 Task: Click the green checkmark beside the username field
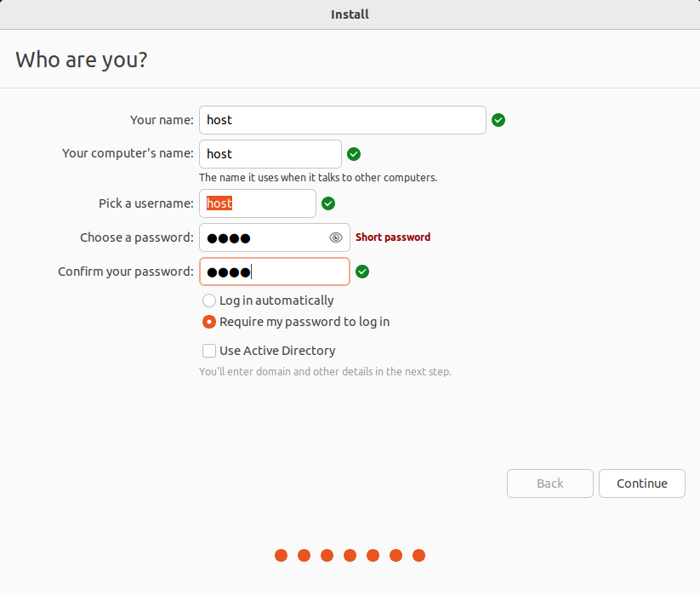point(328,203)
